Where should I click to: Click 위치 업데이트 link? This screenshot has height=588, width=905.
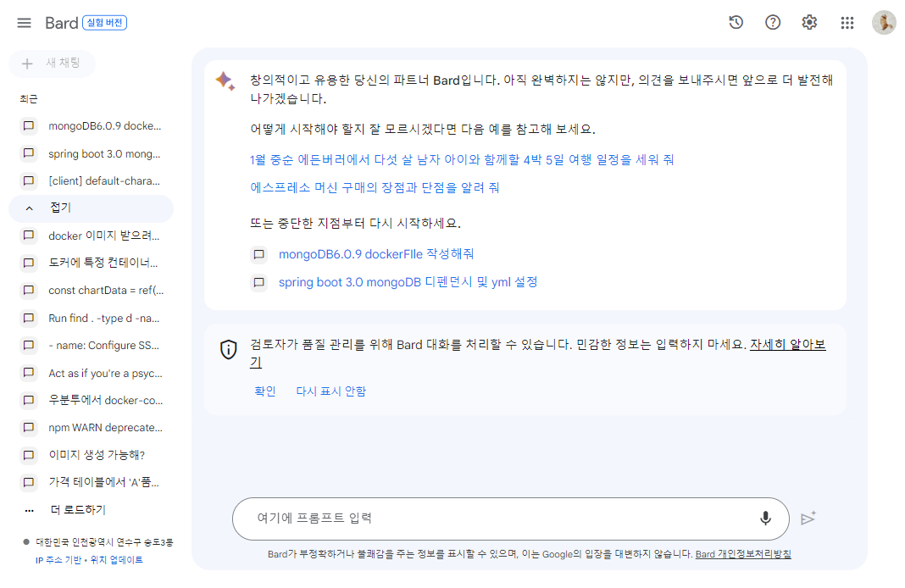117,560
